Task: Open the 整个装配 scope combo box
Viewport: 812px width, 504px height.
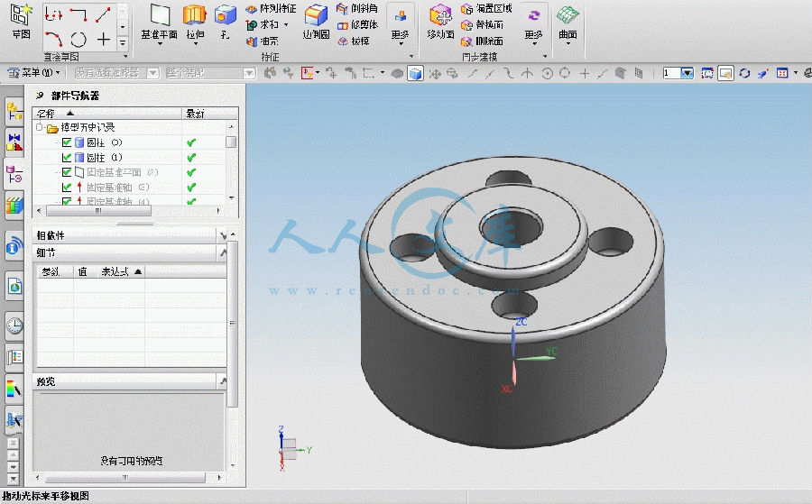Action: 211,73
